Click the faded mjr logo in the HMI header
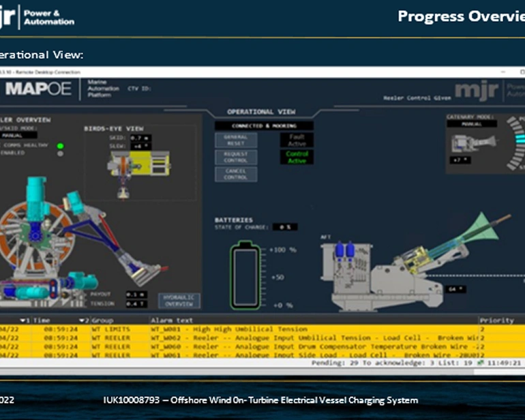Image resolution: width=525 pixels, height=420 pixels. coord(477,91)
